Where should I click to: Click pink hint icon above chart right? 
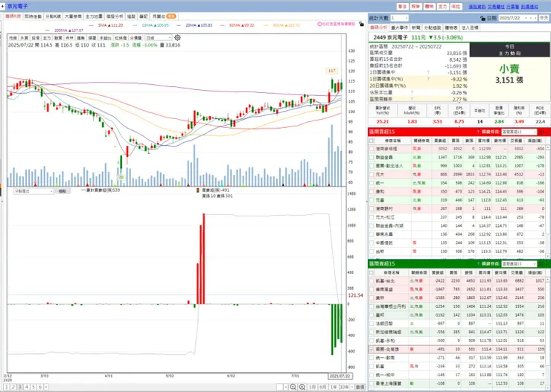(319, 25)
